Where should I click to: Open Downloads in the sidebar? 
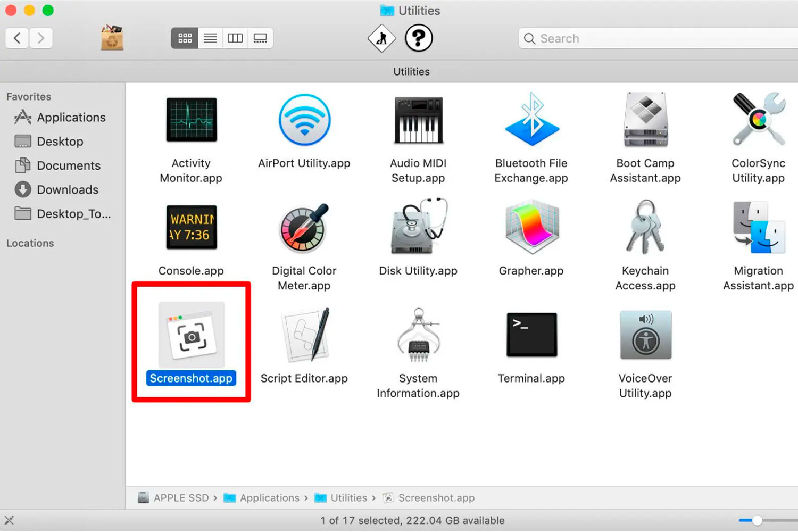pyautogui.click(x=56, y=189)
